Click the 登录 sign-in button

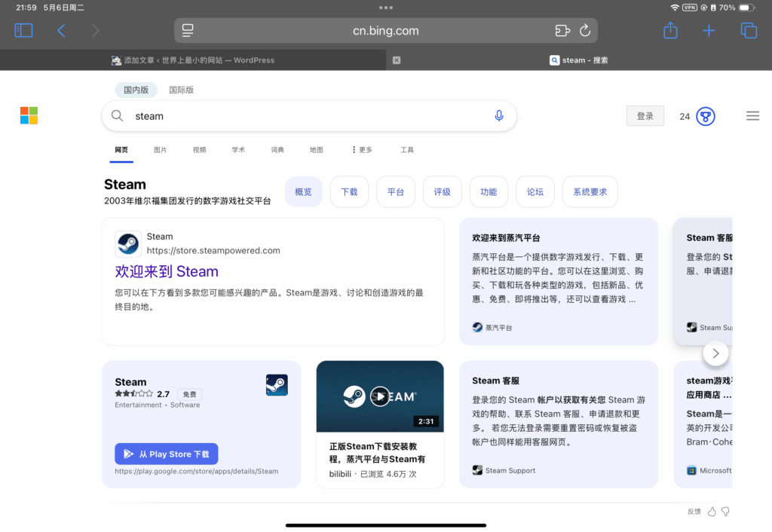645,115
